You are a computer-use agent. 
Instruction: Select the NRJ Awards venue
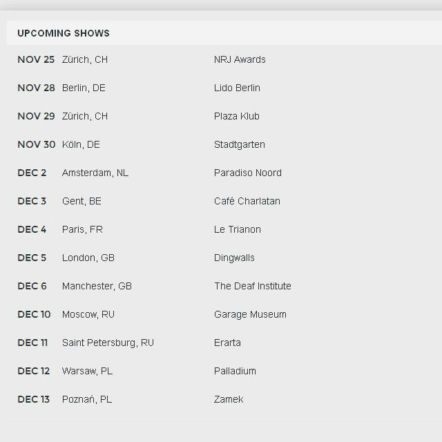tap(240, 60)
